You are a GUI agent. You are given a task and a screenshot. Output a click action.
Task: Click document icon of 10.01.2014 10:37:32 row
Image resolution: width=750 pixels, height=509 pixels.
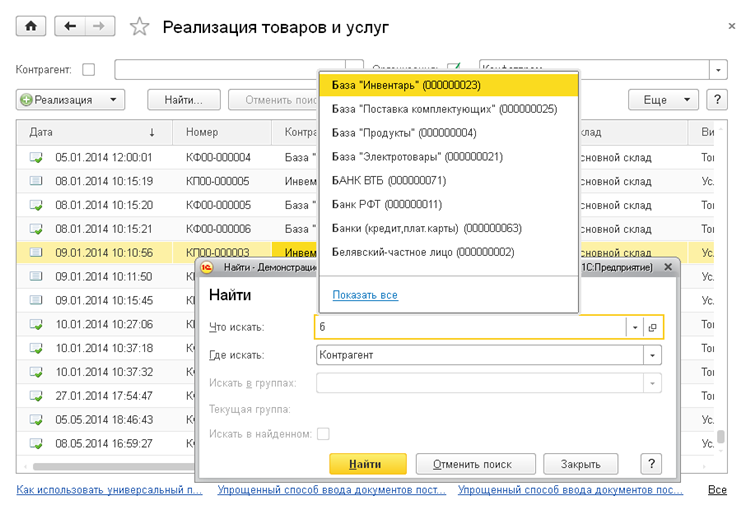pos(36,372)
